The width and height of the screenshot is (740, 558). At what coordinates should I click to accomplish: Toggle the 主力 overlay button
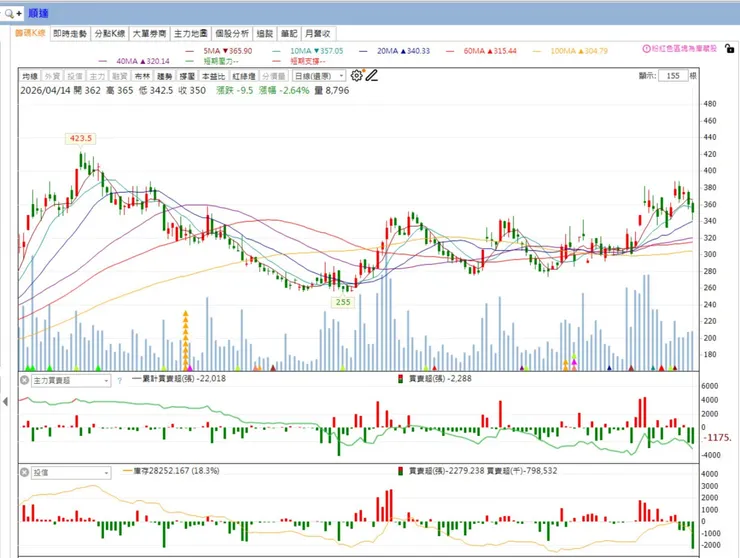[97, 76]
